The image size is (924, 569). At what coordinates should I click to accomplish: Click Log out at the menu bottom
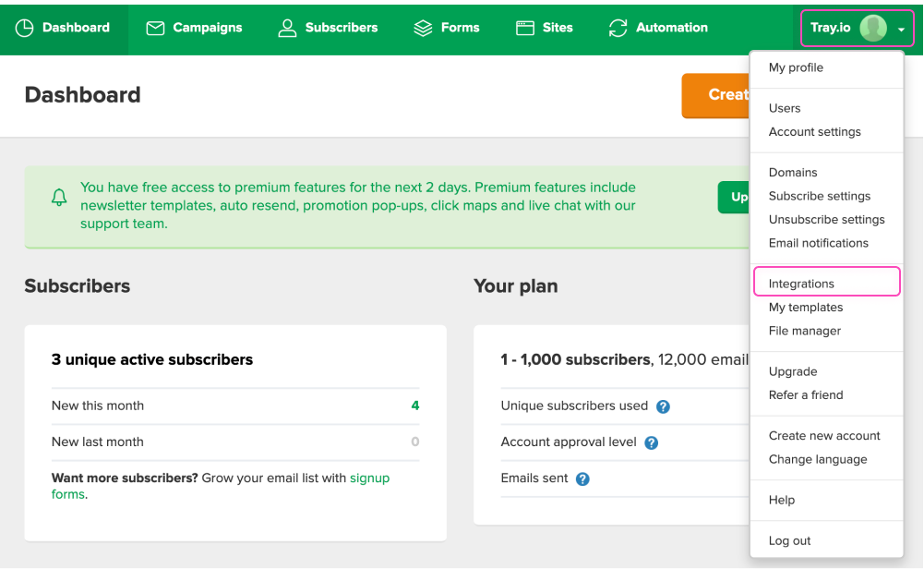tap(788, 540)
